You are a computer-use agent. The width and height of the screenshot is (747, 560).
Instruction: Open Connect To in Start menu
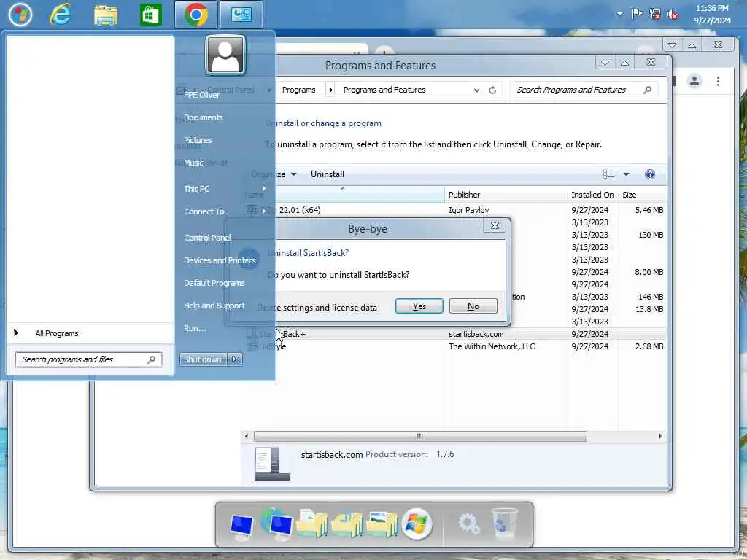pos(204,211)
